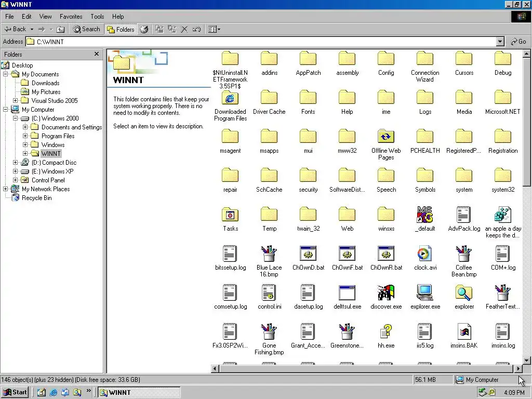The width and height of the screenshot is (532, 399).
Task: Click the Up one level toolbar icon
Action: tap(60, 29)
